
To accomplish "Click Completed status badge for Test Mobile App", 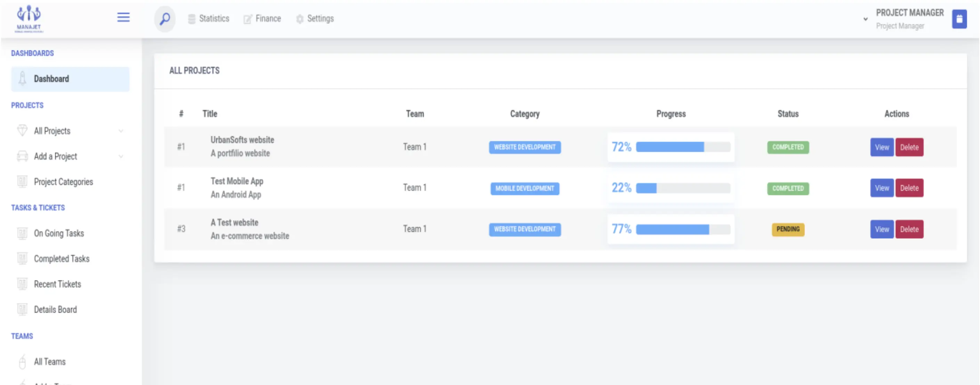I will click(788, 188).
